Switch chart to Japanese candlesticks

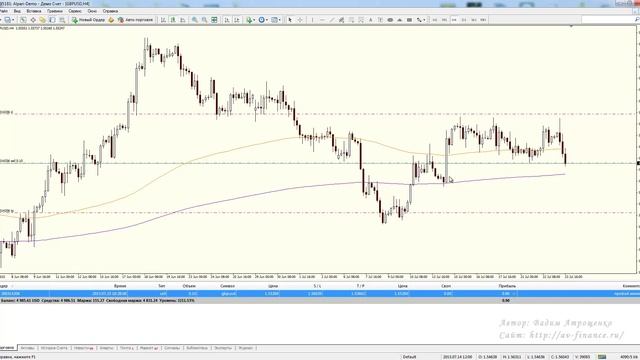click(x=173, y=20)
